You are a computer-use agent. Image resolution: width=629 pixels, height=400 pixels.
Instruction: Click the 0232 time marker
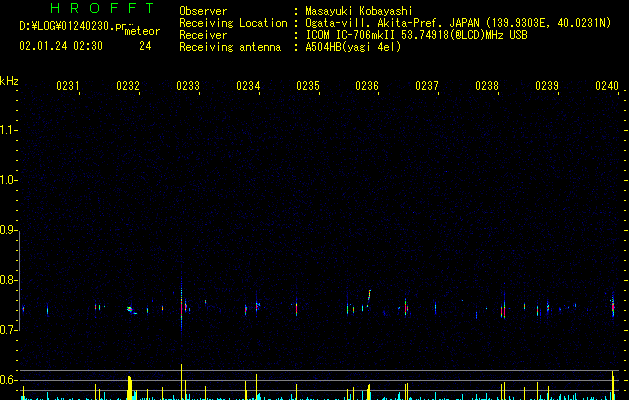128,85
